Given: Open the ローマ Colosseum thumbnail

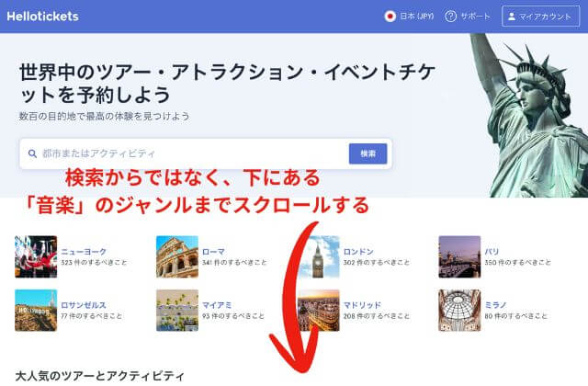Looking at the screenshot, I should 177,257.
